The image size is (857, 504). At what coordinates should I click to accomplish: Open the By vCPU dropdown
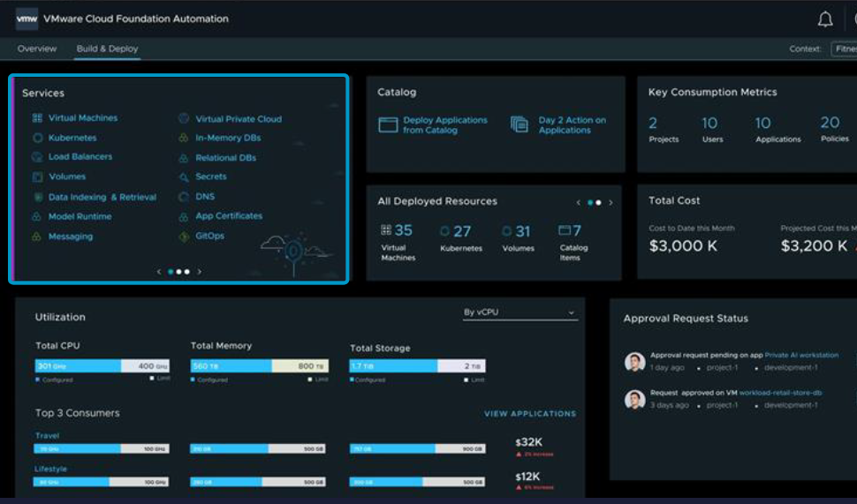[x=520, y=312]
